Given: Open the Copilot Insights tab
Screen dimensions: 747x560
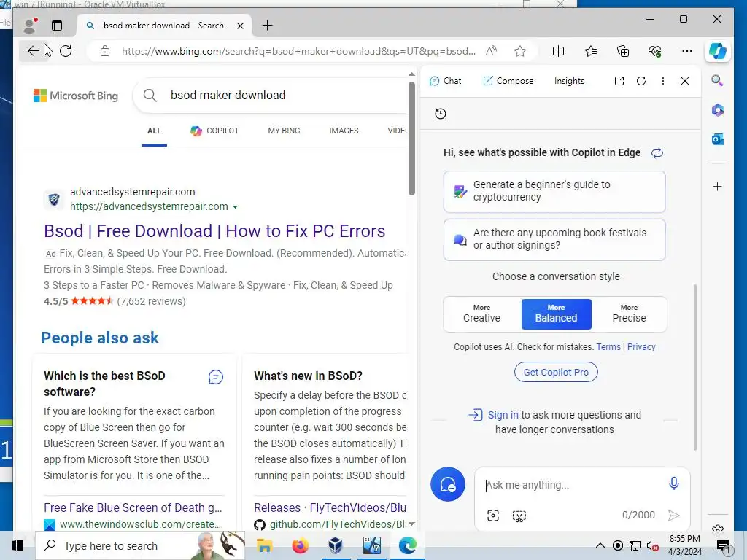Looking at the screenshot, I should pos(569,81).
